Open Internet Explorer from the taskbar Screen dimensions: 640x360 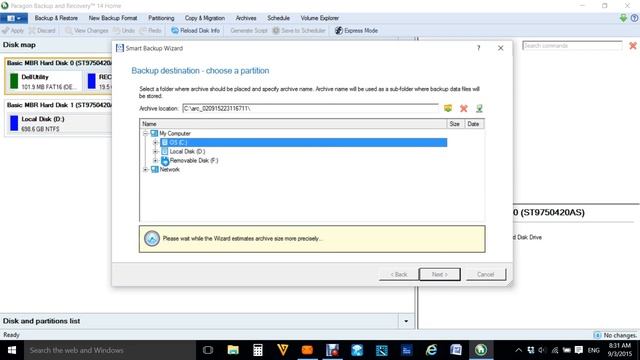pos(431,350)
